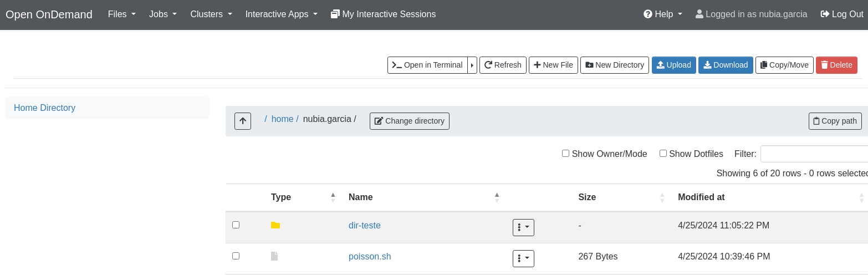Viewport: 868px width, 275px height.
Task: Open the dir-teste row actions dropdown
Action: tap(523, 227)
